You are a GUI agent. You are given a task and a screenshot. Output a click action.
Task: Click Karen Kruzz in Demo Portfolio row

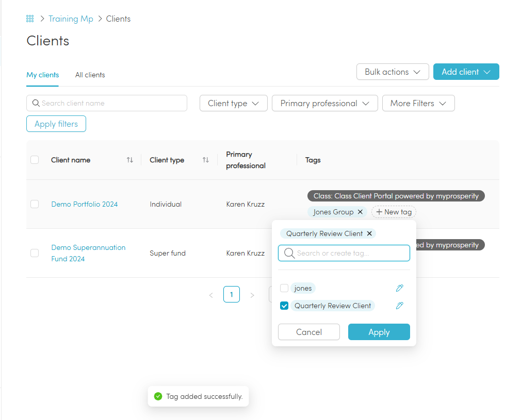click(245, 204)
